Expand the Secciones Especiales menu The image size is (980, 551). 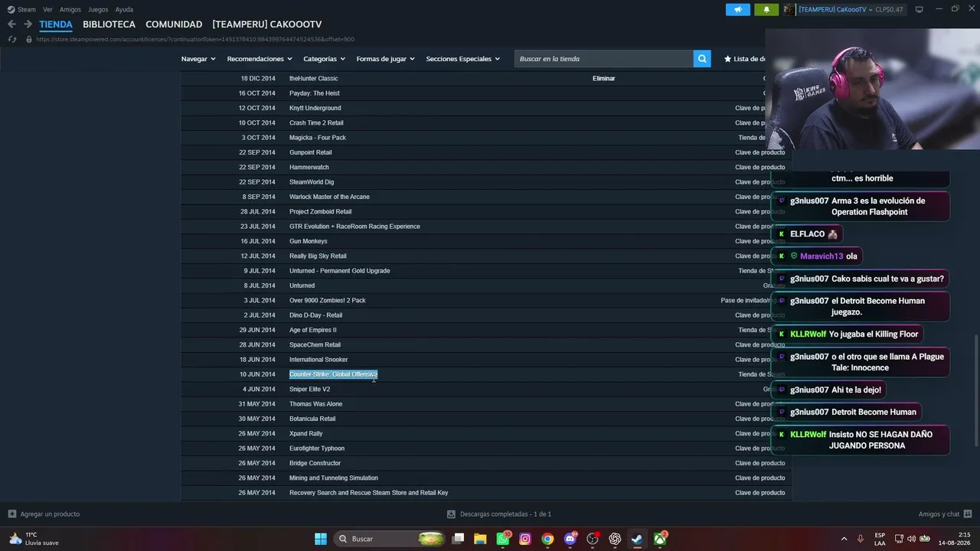click(462, 59)
